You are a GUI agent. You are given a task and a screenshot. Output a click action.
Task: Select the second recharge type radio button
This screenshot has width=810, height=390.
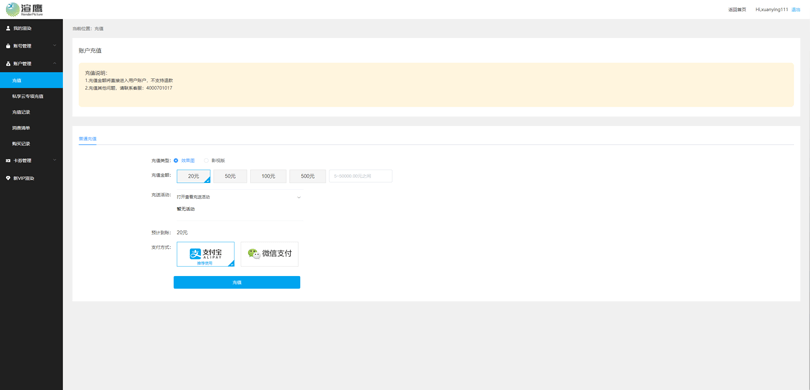[206, 160]
